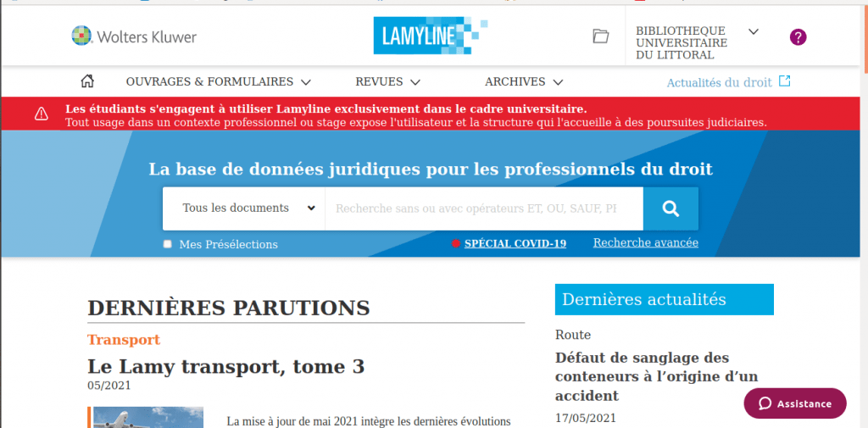Image resolution: width=868 pixels, height=428 pixels.
Task: Expand the Ouvrages & Formulaires menu
Action: point(219,82)
